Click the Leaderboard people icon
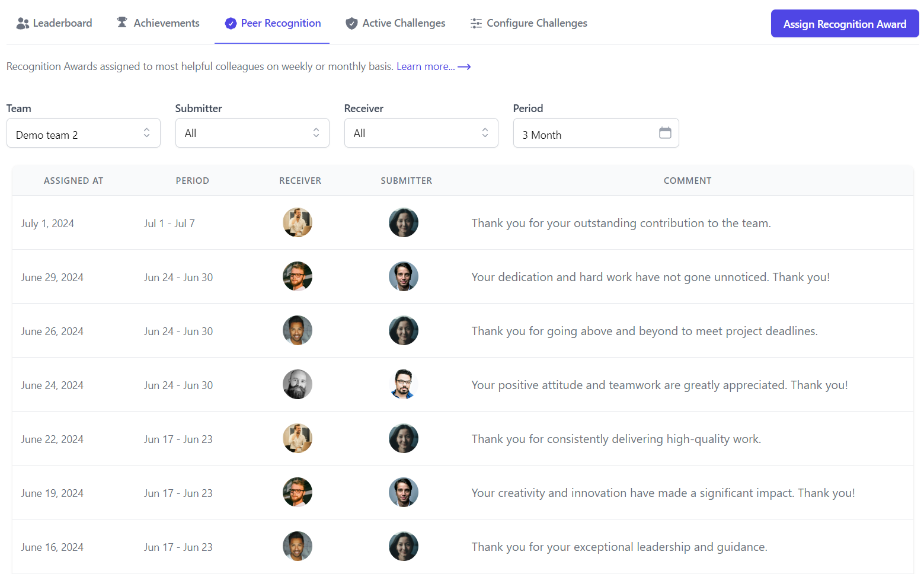 pyautogui.click(x=23, y=23)
